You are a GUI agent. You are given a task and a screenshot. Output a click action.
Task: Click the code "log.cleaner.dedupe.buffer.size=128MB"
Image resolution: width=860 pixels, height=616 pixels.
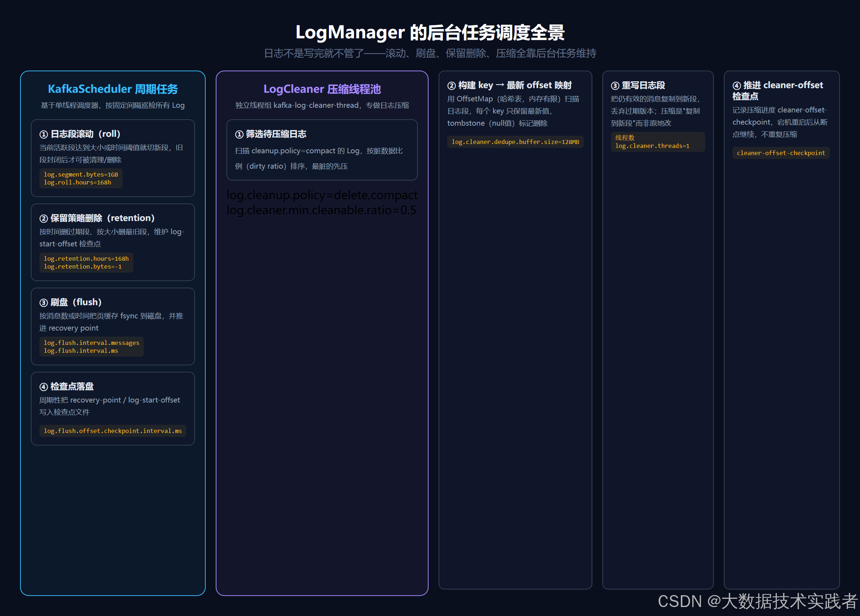pyautogui.click(x=515, y=142)
